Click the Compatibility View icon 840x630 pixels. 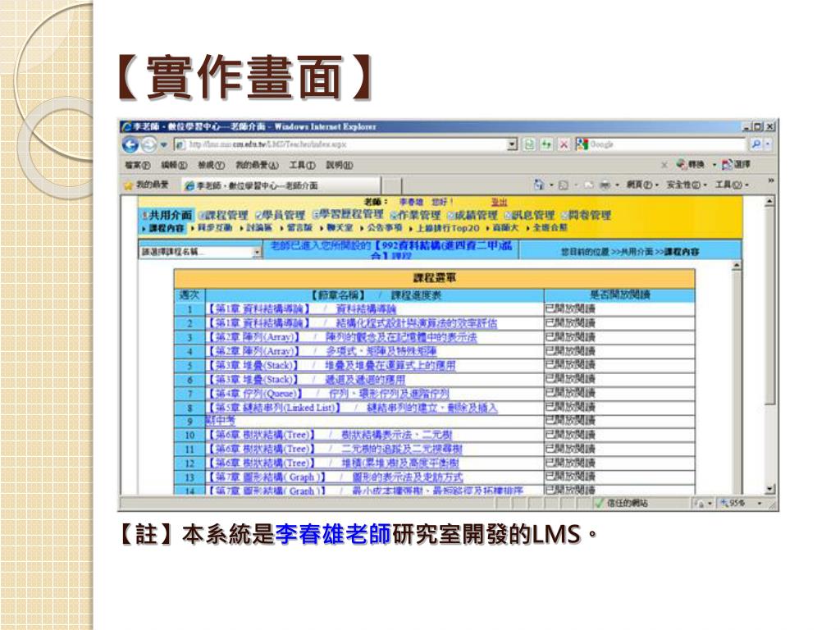coord(529,144)
